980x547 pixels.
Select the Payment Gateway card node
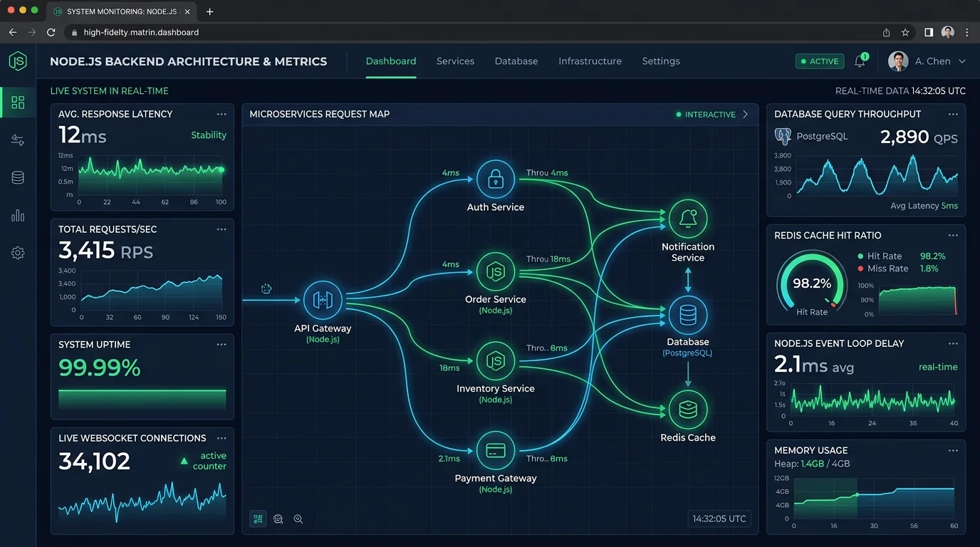[495, 450]
